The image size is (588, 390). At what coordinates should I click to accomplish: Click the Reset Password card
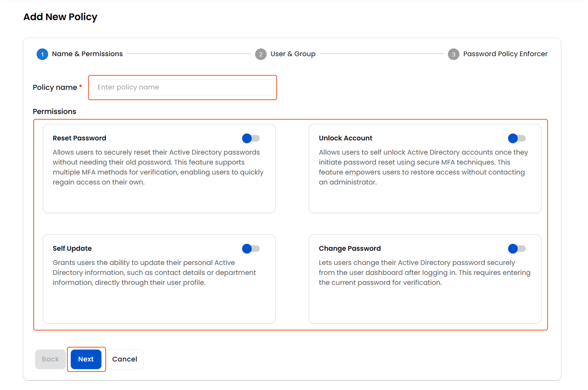point(159,169)
